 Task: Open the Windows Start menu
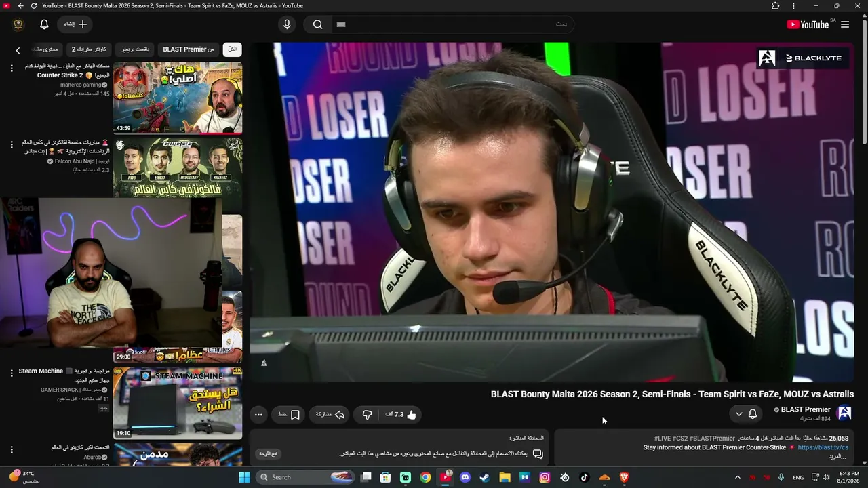(x=244, y=477)
